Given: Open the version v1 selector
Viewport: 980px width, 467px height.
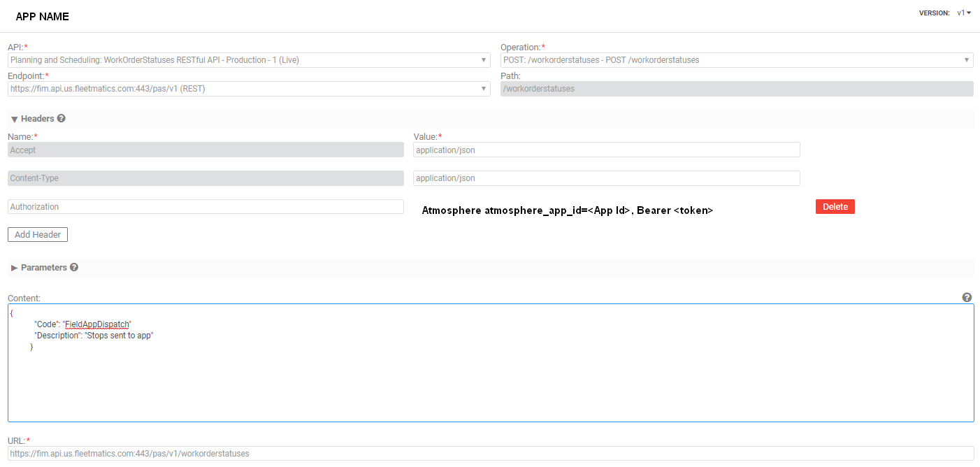Looking at the screenshot, I should pyautogui.click(x=964, y=13).
